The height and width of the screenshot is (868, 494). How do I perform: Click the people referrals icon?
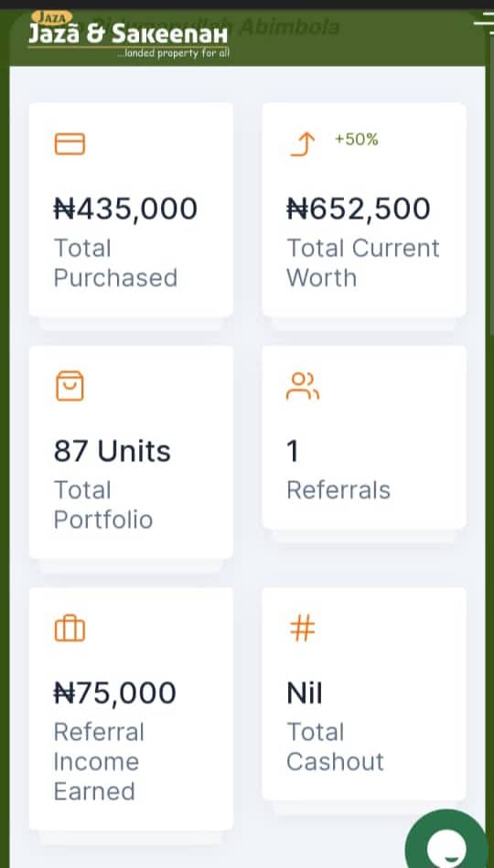pyautogui.click(x=303, y=386)
